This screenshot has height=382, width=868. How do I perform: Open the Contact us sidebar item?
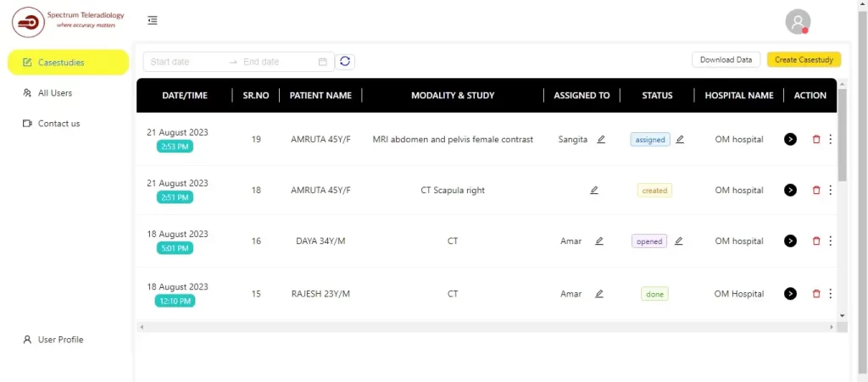point(58,124)
